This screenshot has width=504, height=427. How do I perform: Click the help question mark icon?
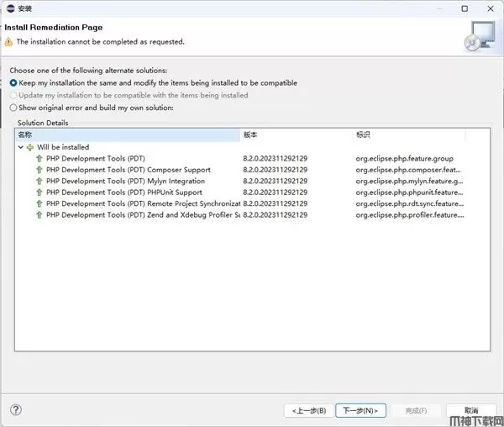coord(15,410)
